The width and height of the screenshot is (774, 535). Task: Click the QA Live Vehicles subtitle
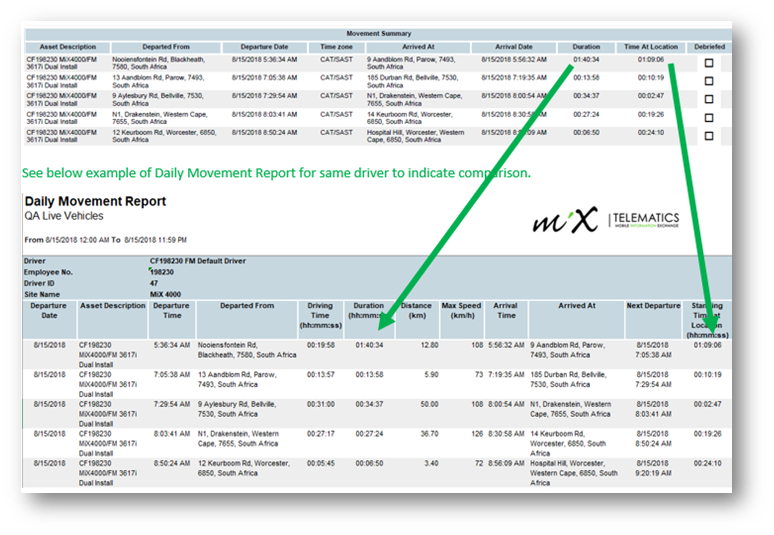[x=64, y=216]
